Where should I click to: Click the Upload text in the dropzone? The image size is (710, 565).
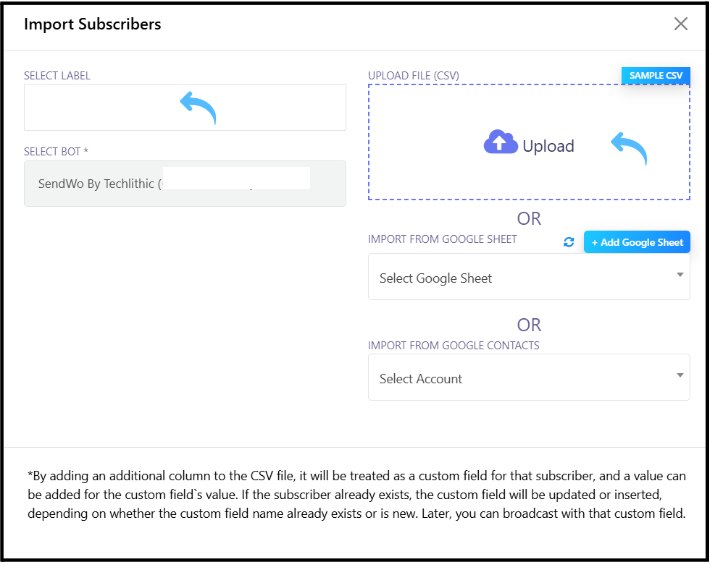click(x=548, y=146)
